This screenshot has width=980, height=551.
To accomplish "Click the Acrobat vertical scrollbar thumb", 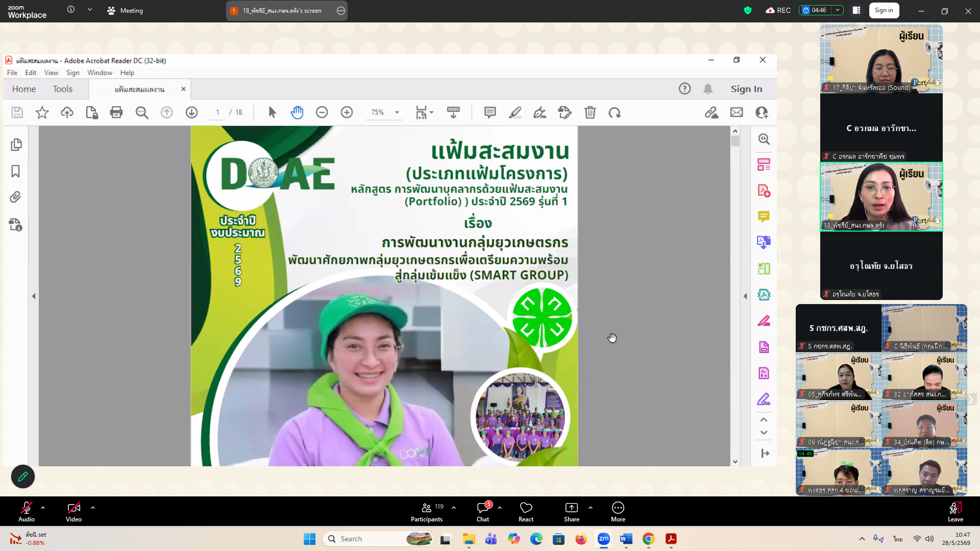I will (735, 141).
